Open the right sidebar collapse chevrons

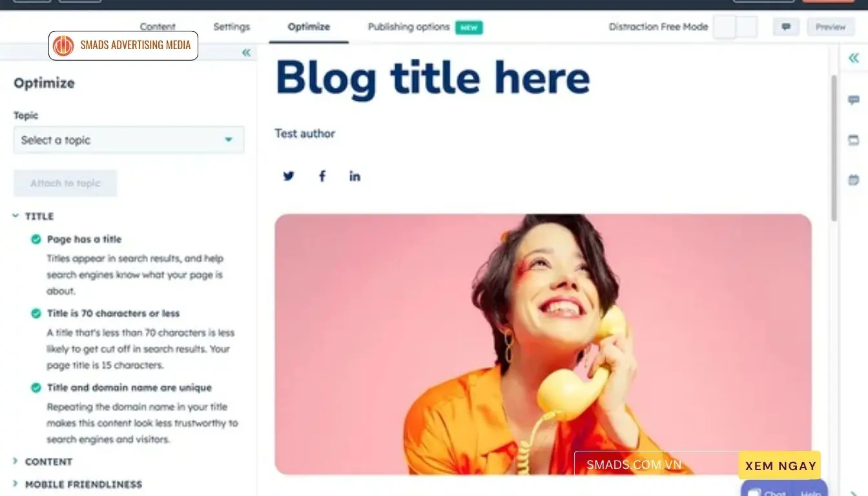[853, 58]
